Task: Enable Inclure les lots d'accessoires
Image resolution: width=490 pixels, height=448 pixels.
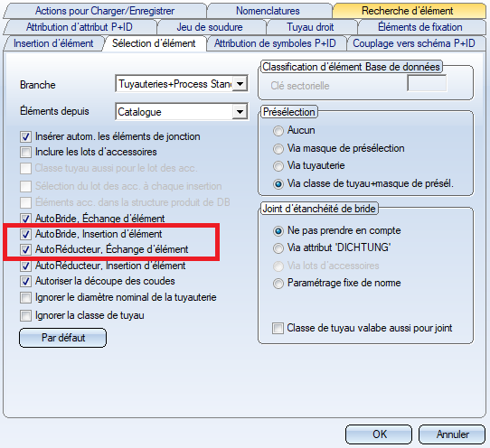Action: 25,152
